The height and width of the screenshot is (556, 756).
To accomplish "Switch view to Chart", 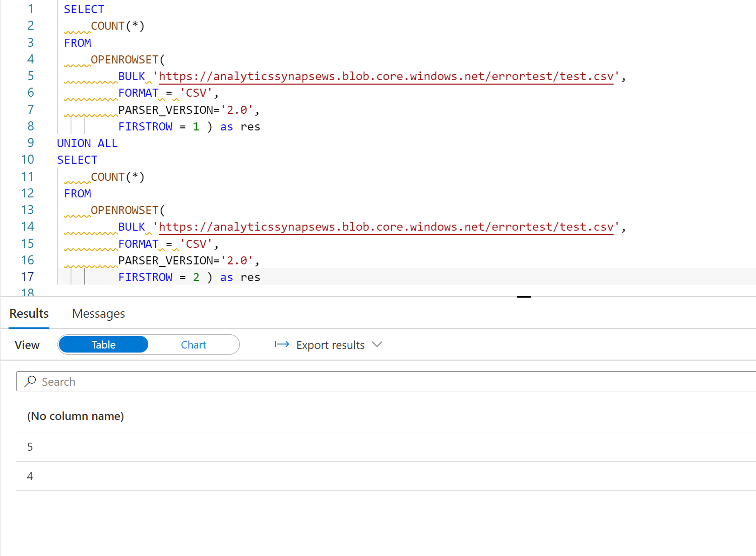I will pos(194,344).
